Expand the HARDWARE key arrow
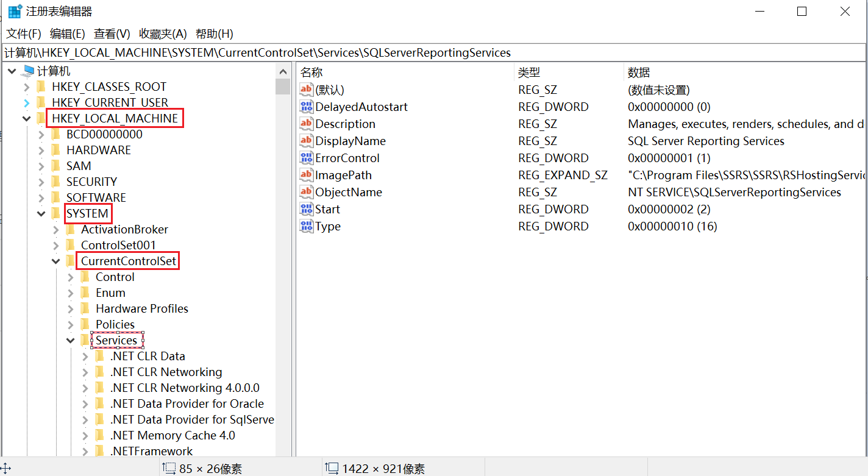 click(x=41, y=150)
